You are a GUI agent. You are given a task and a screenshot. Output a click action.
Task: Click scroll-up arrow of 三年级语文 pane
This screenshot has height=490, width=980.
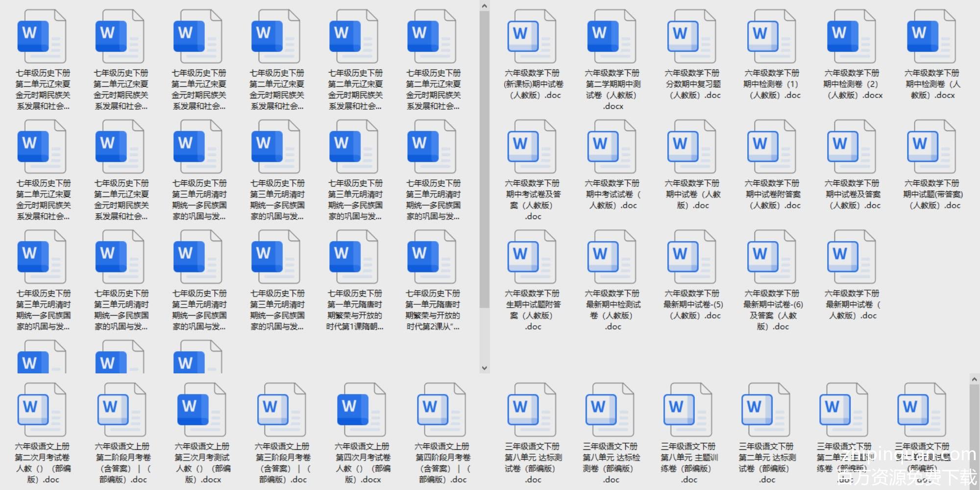[974, 379]
